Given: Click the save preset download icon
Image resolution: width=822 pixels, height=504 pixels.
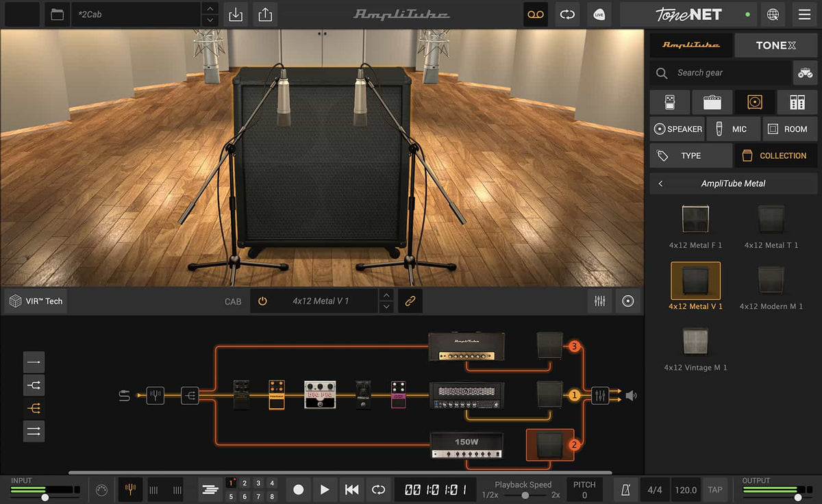Looking at the screenshot, I should pyautogui.click(x=236, y=14).
